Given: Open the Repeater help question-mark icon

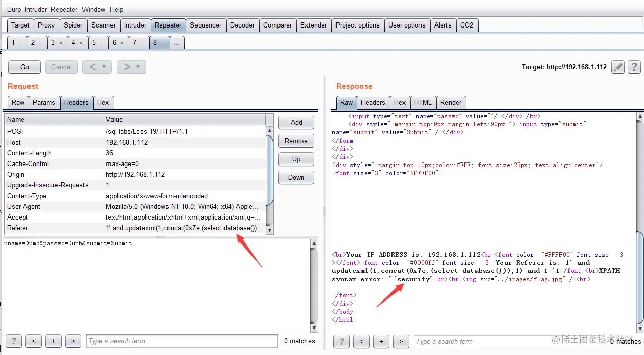Looking at the screenshot, I should pyautogui.click(x=634, y=67).
